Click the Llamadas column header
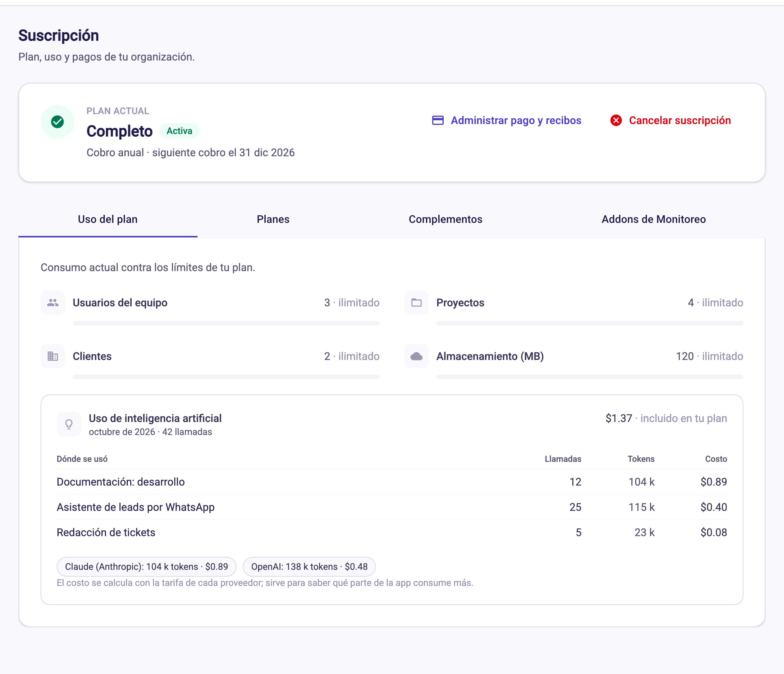 (563, 459)
